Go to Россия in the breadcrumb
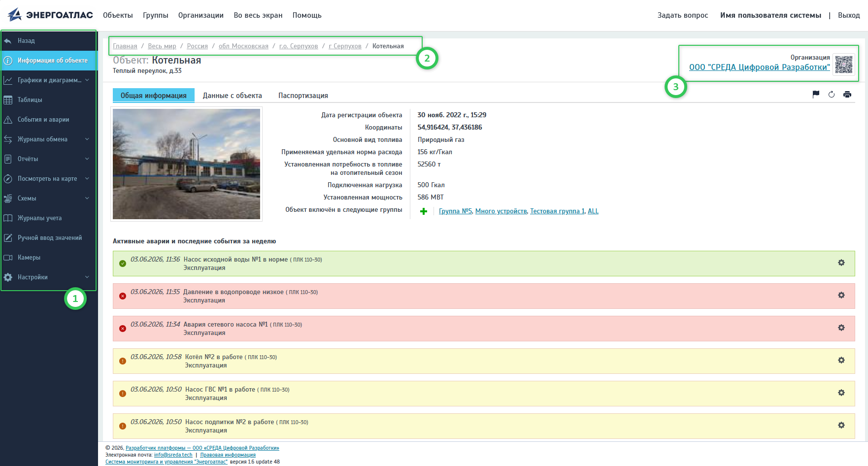 click(x=198, y=46)
